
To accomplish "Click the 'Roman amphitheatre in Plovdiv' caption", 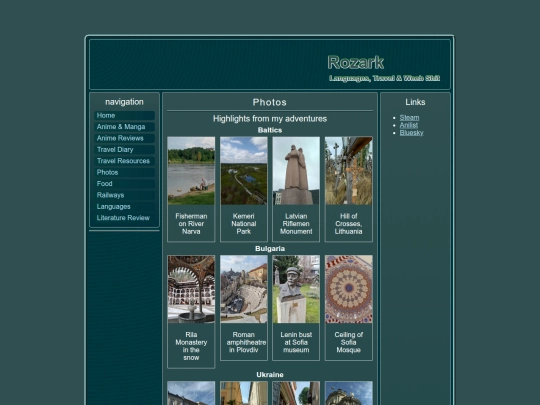I will pos(246,342).
